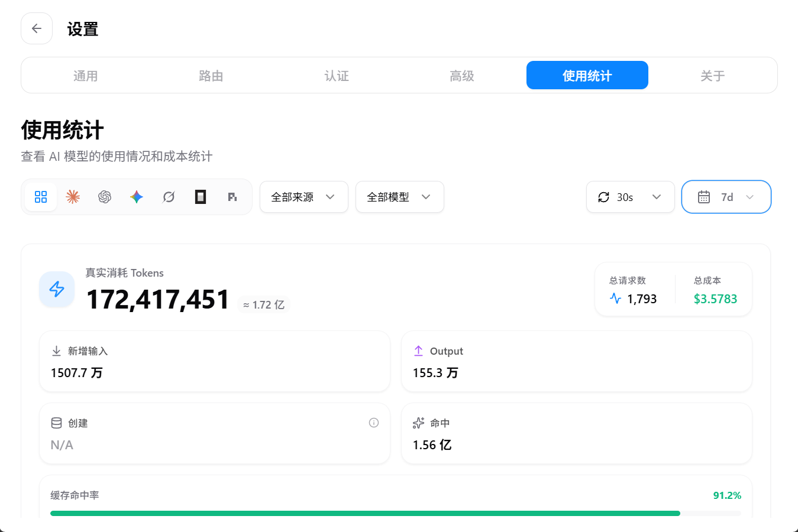Select the pixelated P app icon
798x532 pixels.
(232, 197)
